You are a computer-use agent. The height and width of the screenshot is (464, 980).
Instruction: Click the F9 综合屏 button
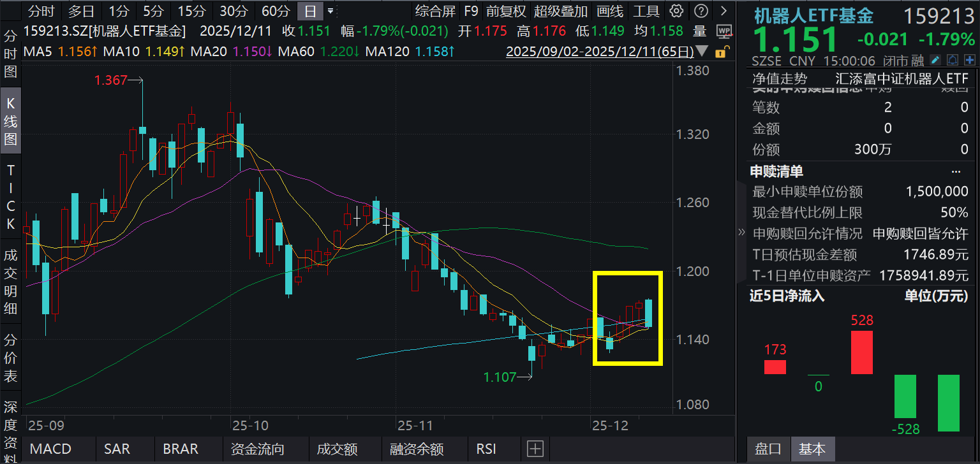470,11
